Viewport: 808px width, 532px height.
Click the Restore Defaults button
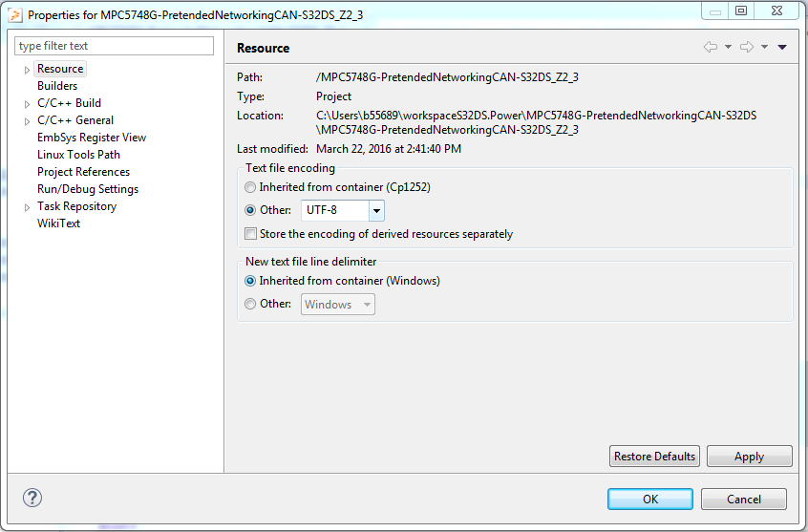point(654,457)
